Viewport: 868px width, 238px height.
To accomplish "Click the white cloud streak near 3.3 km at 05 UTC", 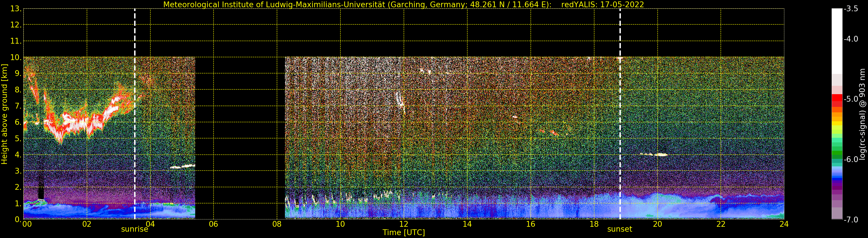I will click(x=183, y=166).
